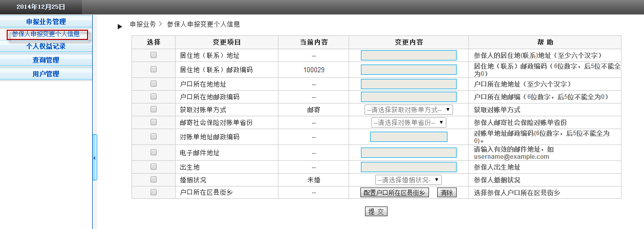Open the 获取对账单方式 dropdown
Image resolution: width=644 pixels, height=229 pixels.
click(408, 110)
